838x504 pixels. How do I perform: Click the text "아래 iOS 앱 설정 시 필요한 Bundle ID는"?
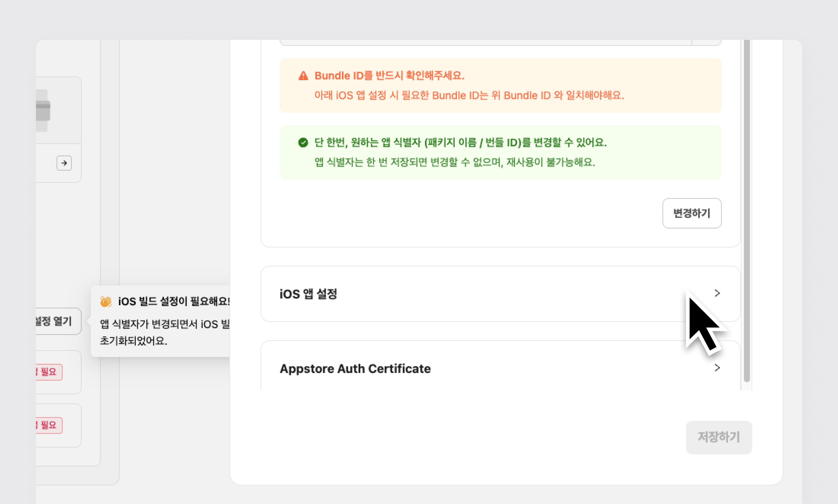click(401, 95)
